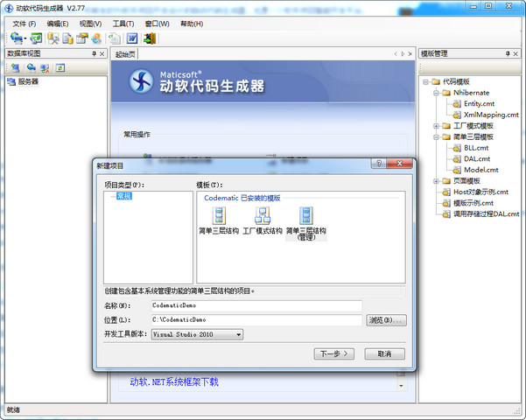Screen dimensions: 526x420
Task: Click the refresh icon in 数据库视图 panel
Action: [60, 67]
